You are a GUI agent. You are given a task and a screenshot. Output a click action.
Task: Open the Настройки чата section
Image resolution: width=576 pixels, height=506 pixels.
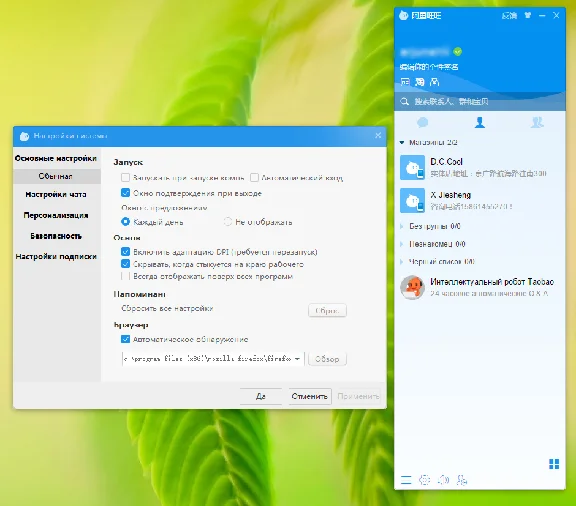[56, 194]
